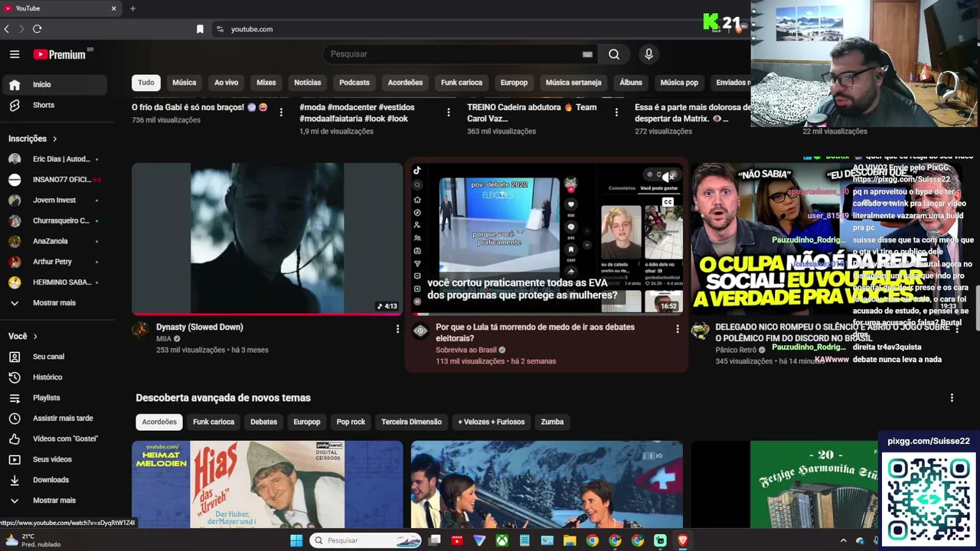Expand Mostrar mais under the Você section
Image resolution: width=980 pixels, height=551 pixels.
click(54, 500)
